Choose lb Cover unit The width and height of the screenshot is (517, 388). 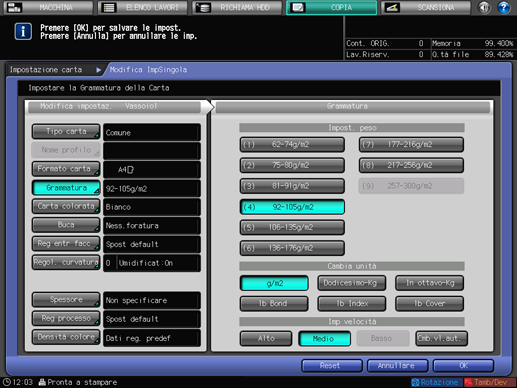coord(429,304)
